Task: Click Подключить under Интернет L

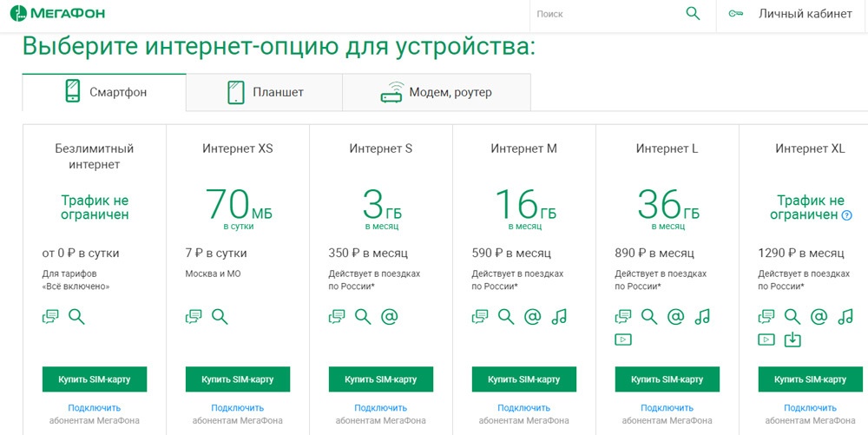Action: 667,408
